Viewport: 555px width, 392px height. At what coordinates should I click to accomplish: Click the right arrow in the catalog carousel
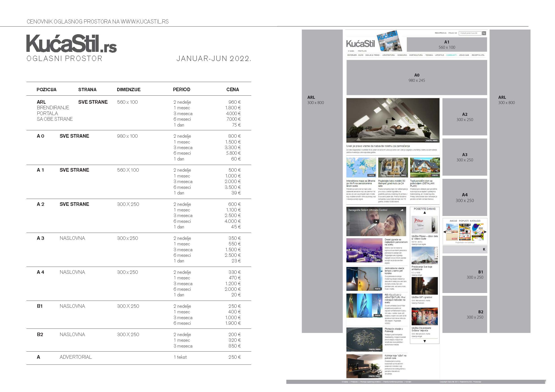485,232
